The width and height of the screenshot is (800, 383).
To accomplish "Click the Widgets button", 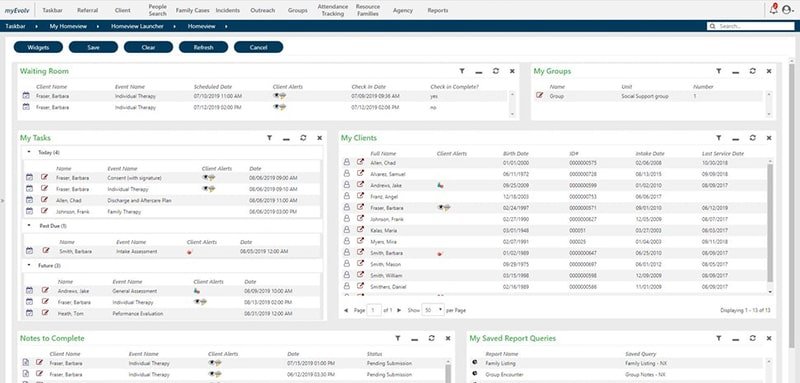I will point(38,47).
